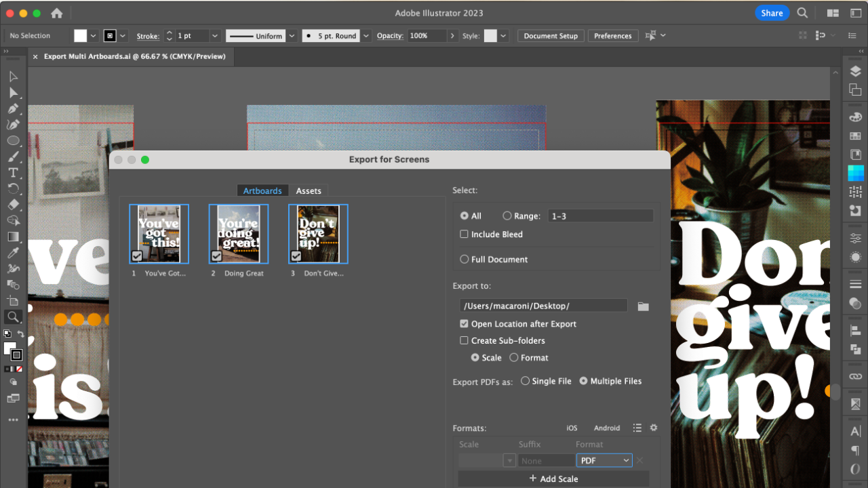This screenshot has height=488, width=868.
Task: Open the Properties sliders panel
Action: click(x=855, y=238)
